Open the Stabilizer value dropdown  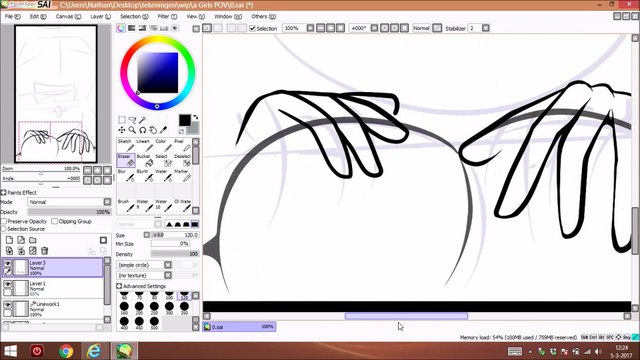point(485,28)
